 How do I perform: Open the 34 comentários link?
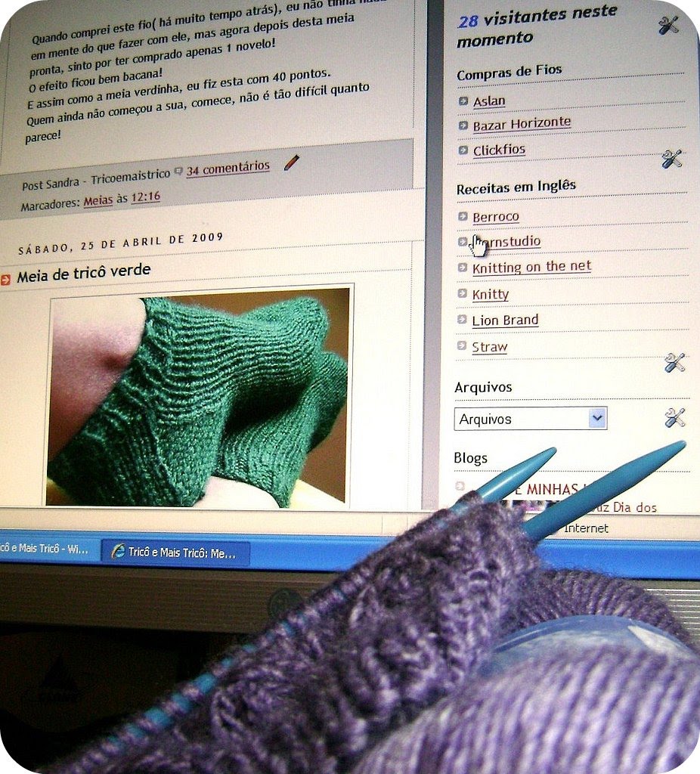228,169
